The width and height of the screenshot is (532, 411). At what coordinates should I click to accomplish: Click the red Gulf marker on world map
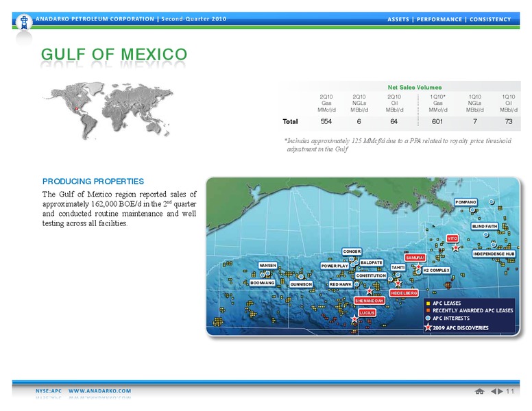(77, 109)
